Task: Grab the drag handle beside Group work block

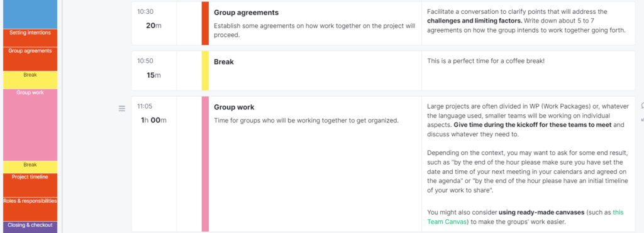Action: 121,109
